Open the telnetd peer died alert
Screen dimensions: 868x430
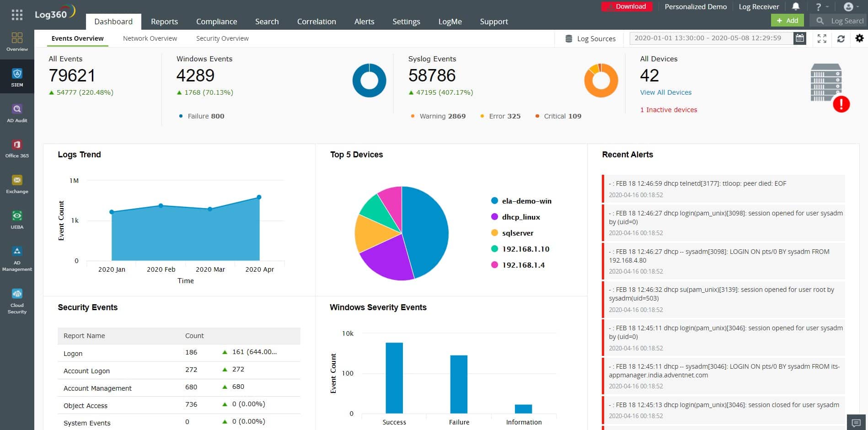(723, 188)
